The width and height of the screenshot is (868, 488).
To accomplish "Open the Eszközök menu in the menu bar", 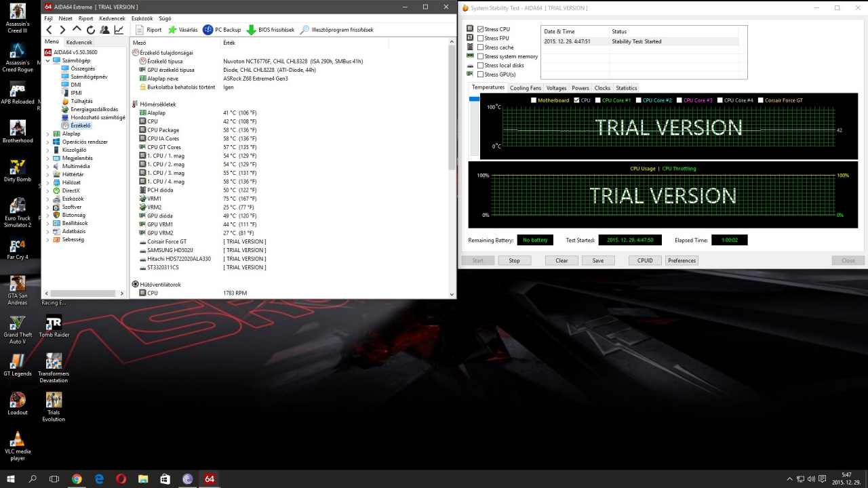I will tap(142, 18).
